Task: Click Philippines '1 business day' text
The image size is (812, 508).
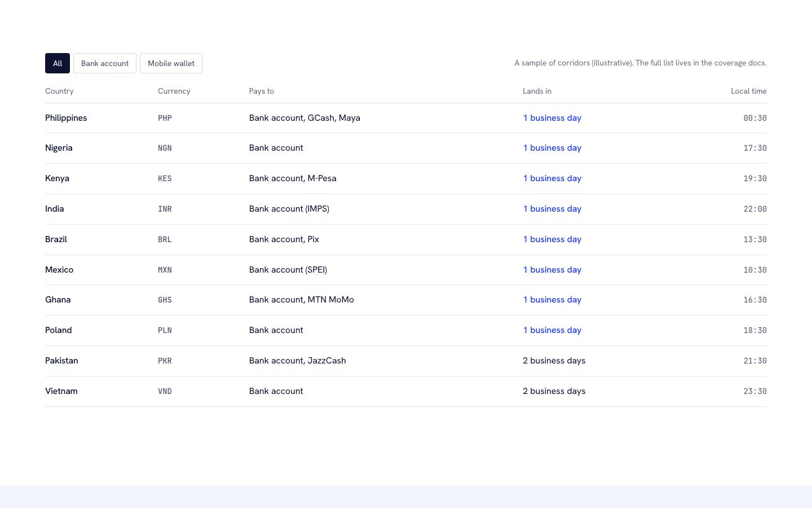Action: [x=552, y=118]
